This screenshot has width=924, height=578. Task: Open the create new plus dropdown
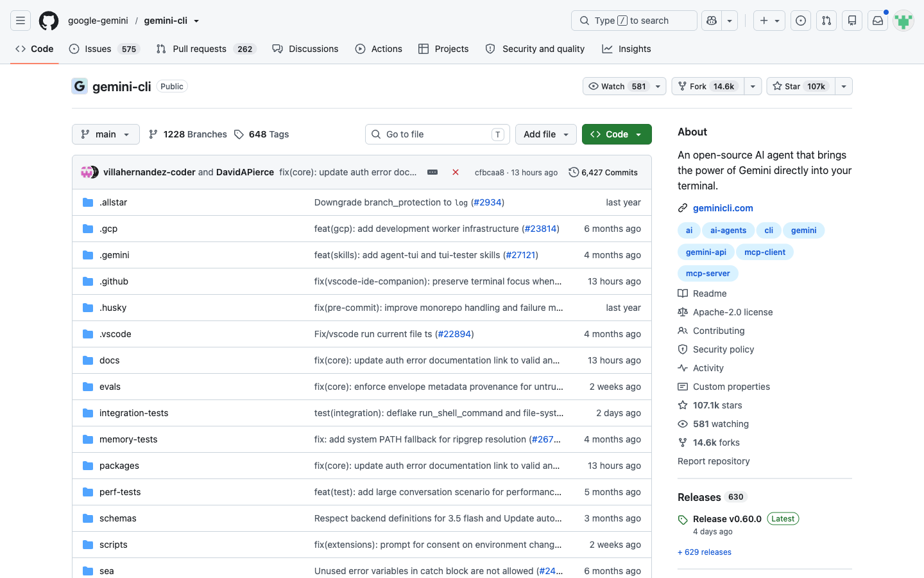[769, 21]
